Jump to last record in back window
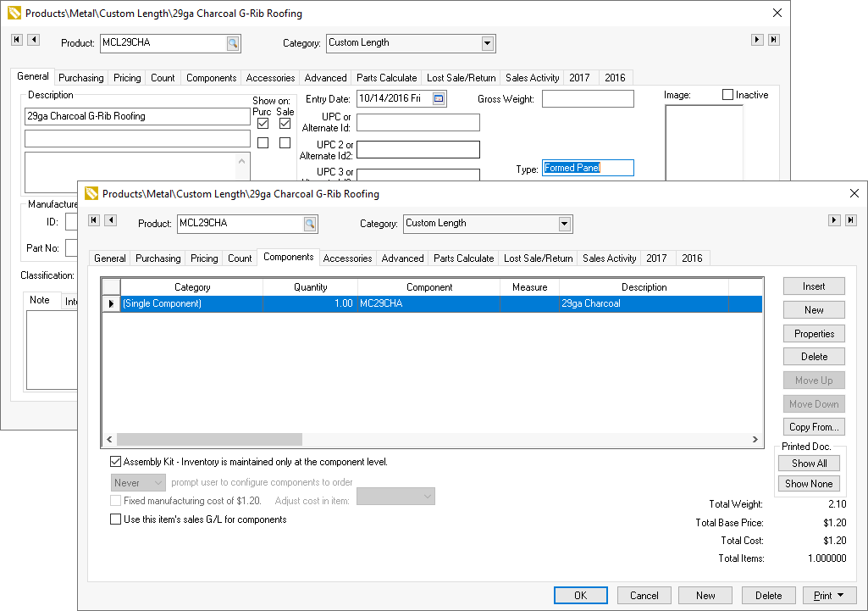 coord(773,40)
